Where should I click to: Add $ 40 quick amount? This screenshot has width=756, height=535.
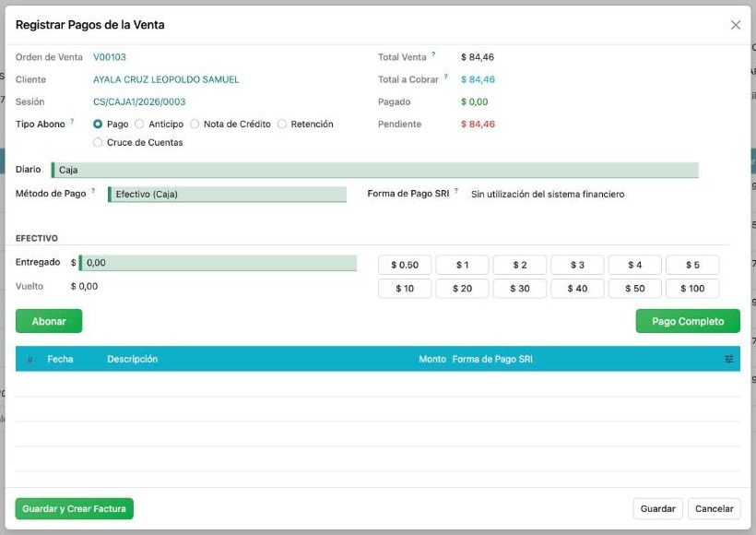coord(577,289)
